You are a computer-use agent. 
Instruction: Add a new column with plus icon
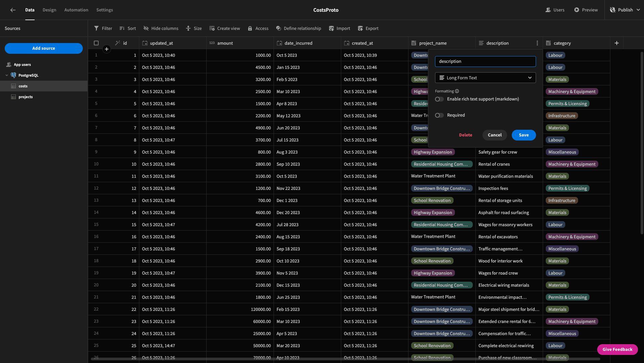616,43
